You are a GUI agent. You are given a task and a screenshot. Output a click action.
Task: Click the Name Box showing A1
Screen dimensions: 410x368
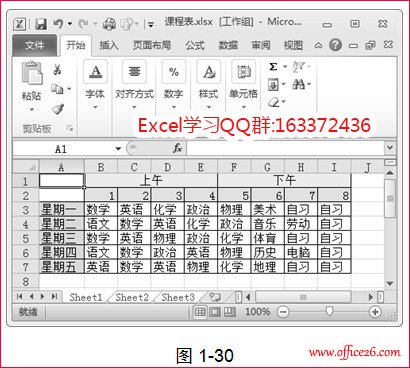(61, 149)
